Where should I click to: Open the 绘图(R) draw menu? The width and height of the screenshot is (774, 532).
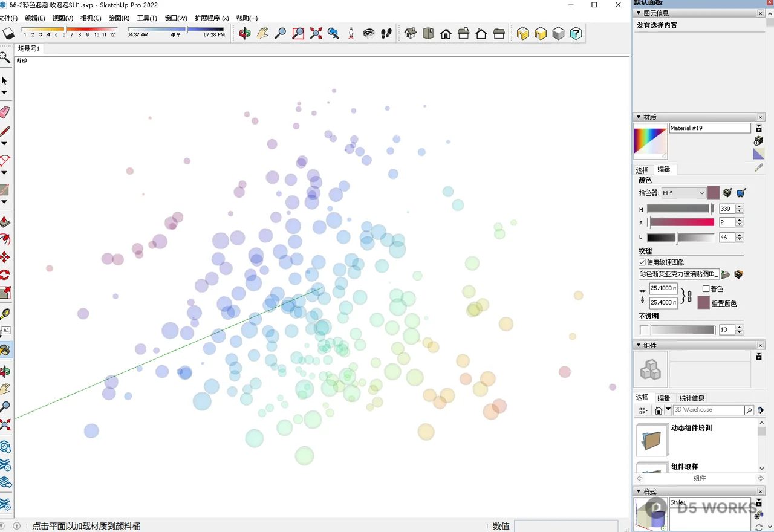[119, 18]
